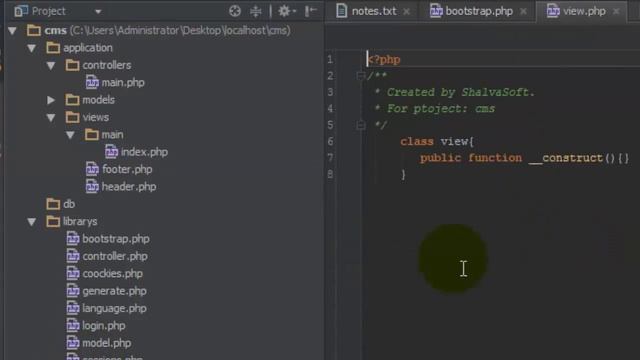
Task: Open the Project view dropdown arrow
Action: [98, 12]
